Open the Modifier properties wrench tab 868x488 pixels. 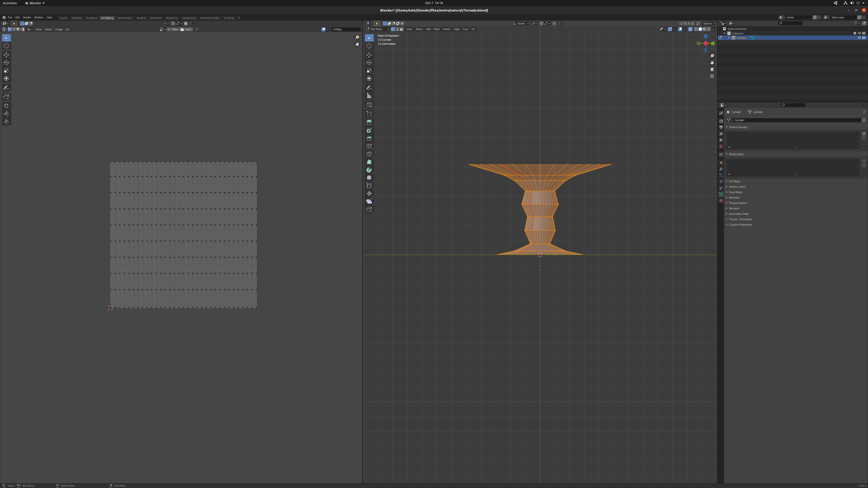pos(721,169)
